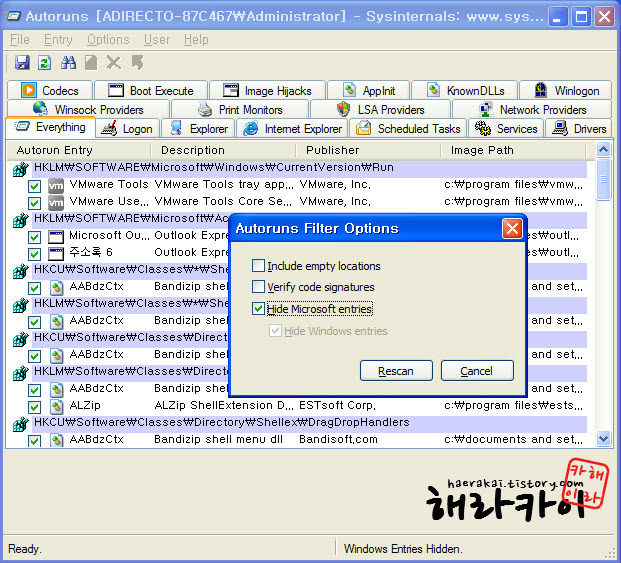Viewport: 621px width, 563px height.
Task: Open the LSA Providers tab
Action: tap(380, 109)
